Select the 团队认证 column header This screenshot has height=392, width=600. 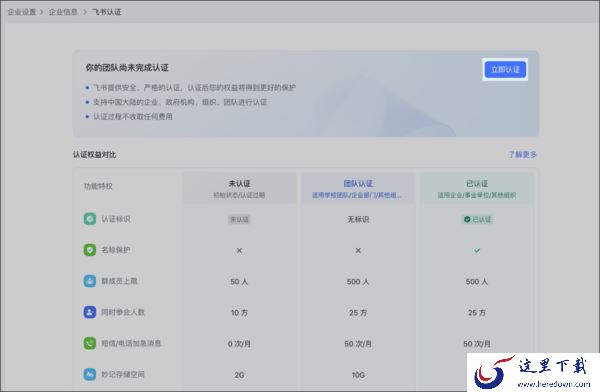[x=358, y=188]
